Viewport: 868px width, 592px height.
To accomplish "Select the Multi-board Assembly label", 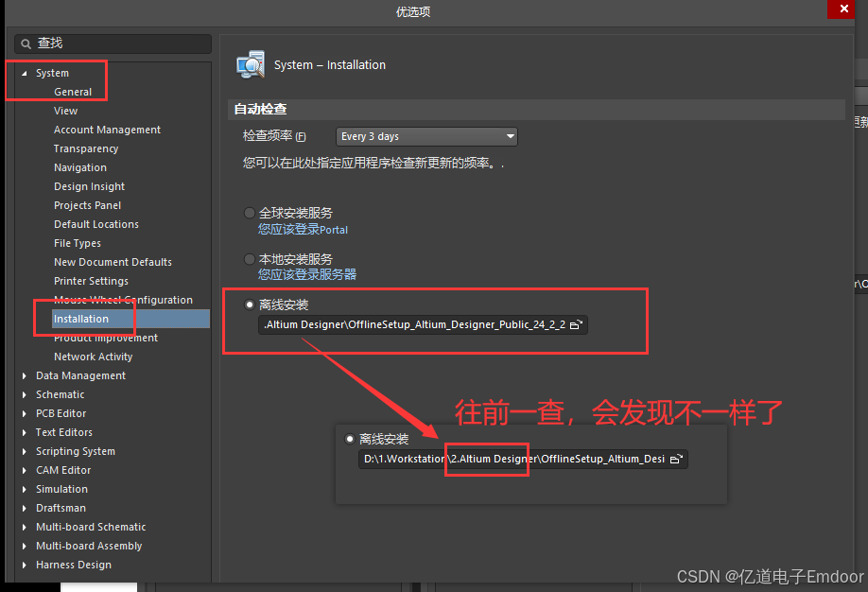I will 89,546.
